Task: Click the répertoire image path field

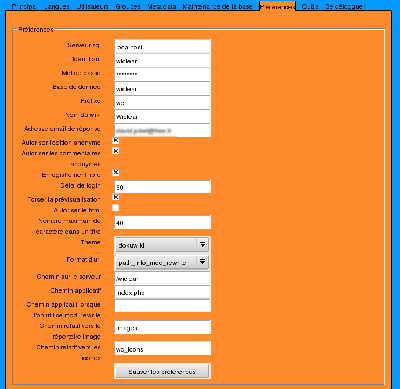Action: tap(162, 327)
